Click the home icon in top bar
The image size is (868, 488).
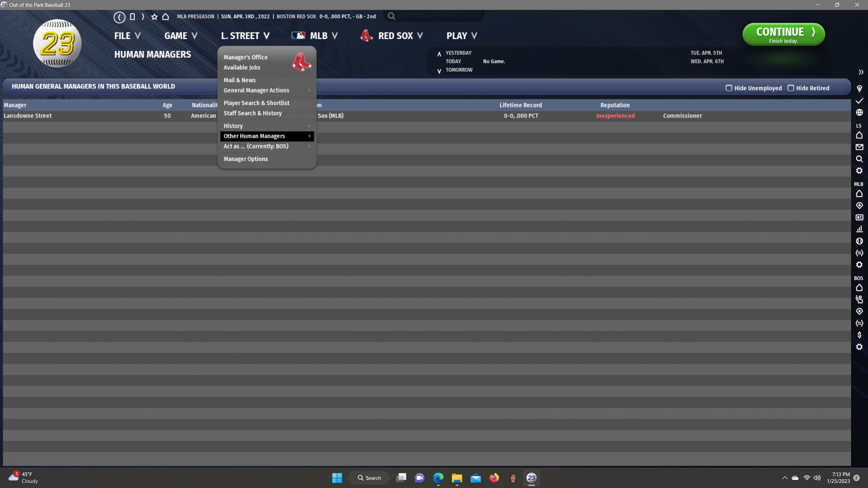166,17
